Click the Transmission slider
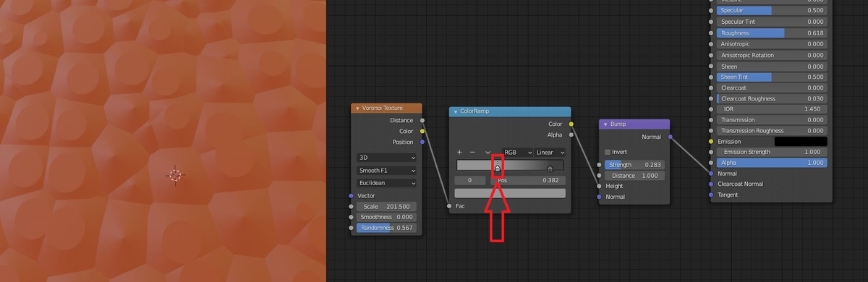The image size is (868, 282). [x=772, y=120]
